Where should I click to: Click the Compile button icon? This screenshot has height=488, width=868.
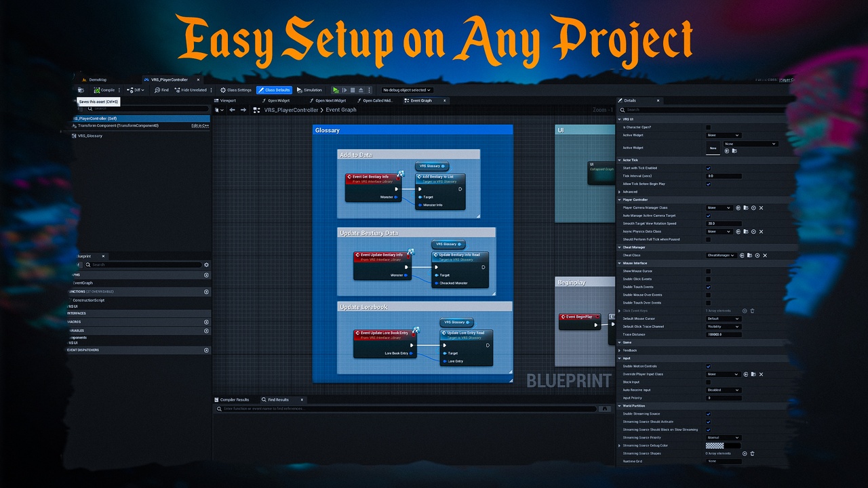point(97,90)
